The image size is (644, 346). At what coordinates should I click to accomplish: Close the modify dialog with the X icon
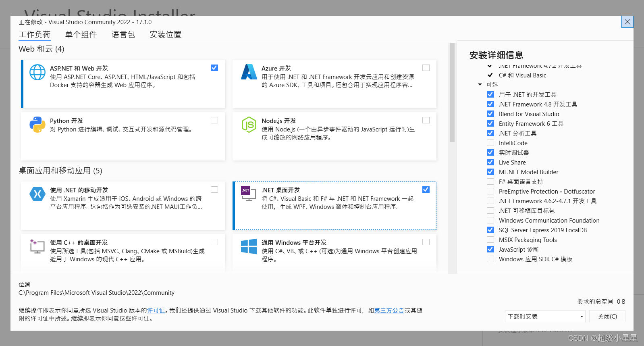pyautogui.click(x=627, y=22)
